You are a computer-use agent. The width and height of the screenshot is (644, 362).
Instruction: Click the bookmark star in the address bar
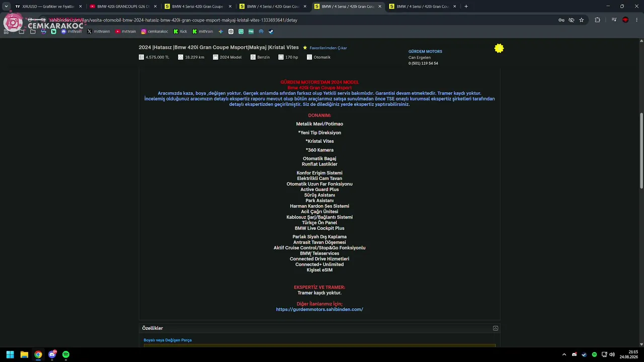click(x=581, y=20)
